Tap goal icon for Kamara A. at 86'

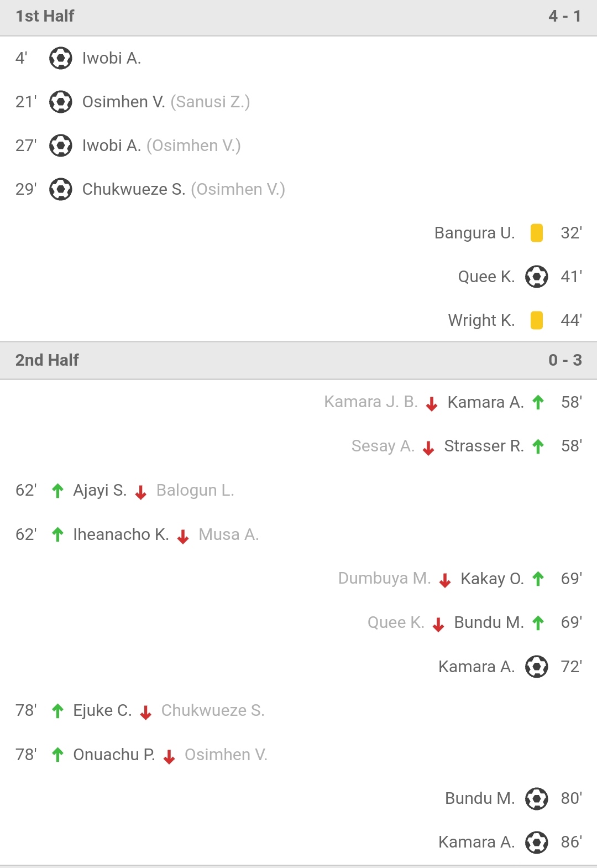[536, 842]
